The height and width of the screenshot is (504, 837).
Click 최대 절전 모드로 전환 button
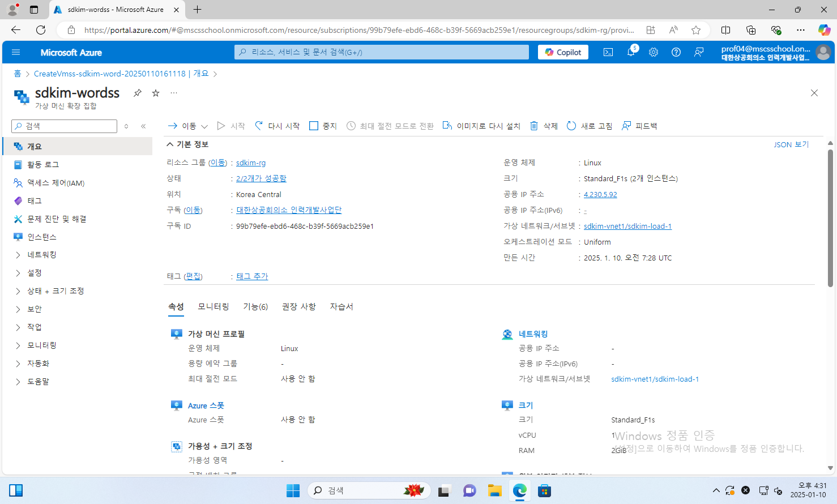tap(390, 126)
